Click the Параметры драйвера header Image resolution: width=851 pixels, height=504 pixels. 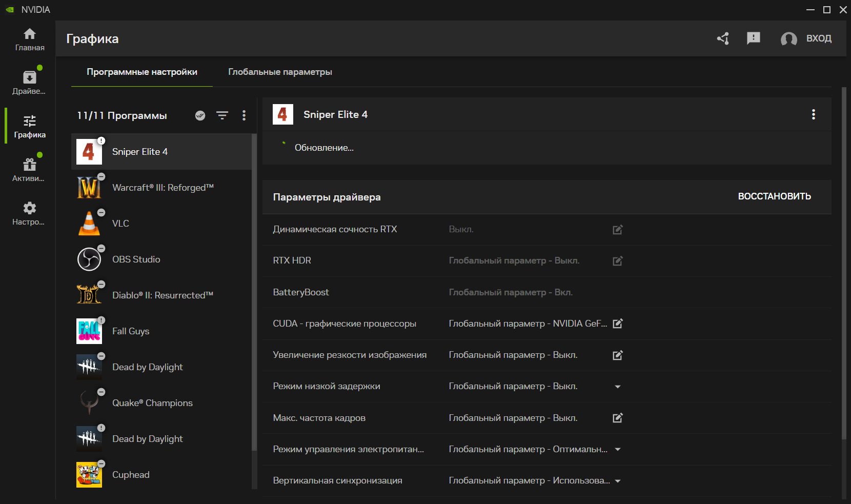click(327, 197)
